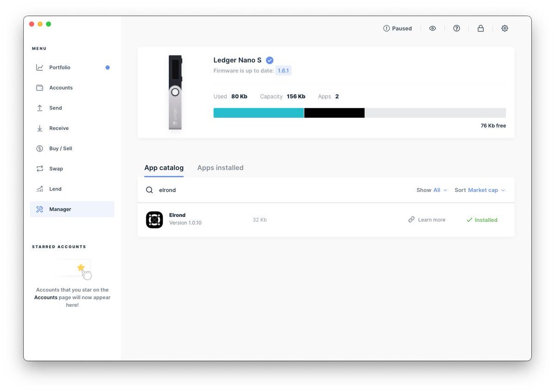Click the Receive download arrow icon

pos(40,129)
